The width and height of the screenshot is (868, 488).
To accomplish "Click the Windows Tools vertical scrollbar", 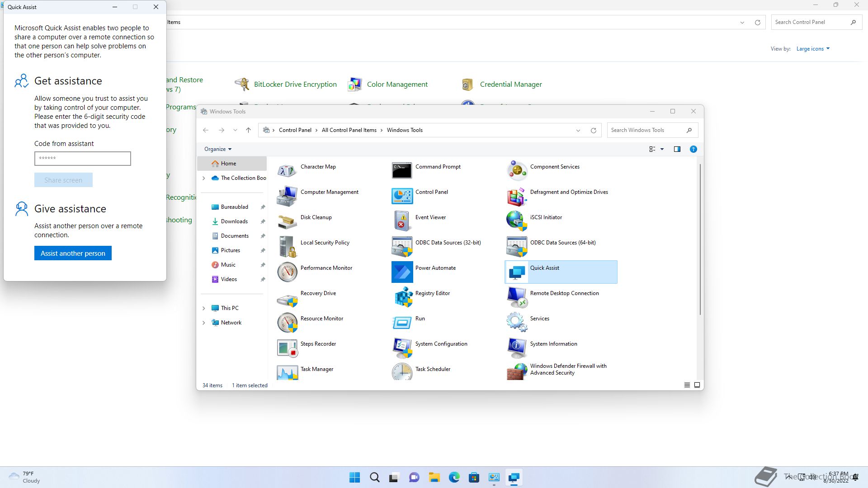I will [x=700, y=239].
